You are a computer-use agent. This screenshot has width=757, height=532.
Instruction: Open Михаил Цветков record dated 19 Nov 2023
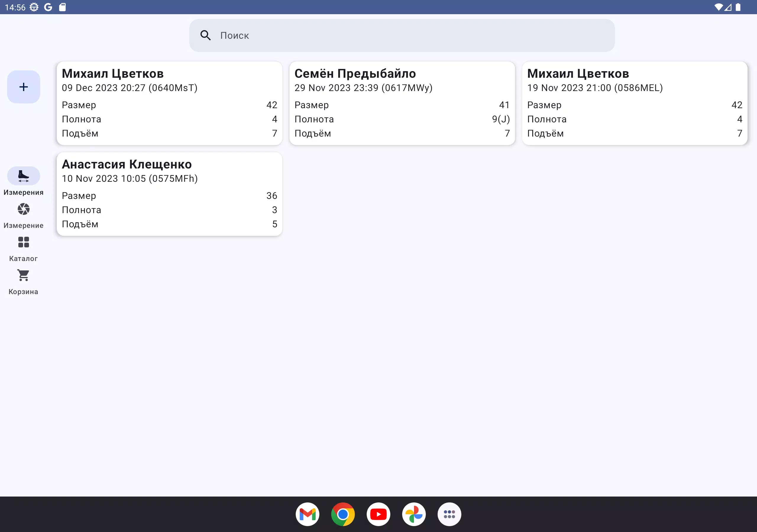(635, 103)
